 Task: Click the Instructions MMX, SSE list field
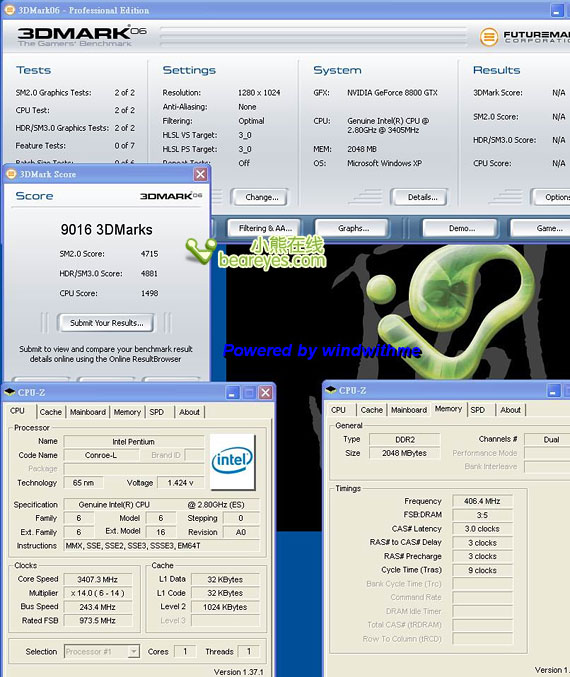[162, 545]
